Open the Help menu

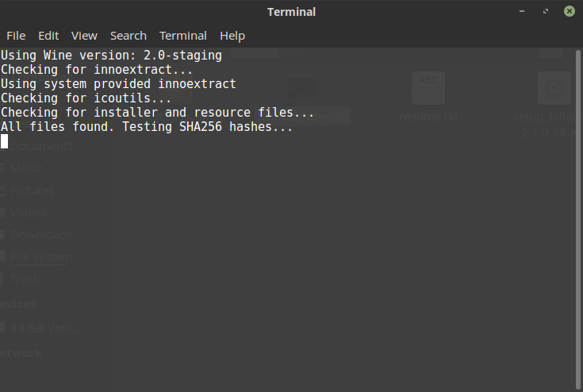[232, 36]
